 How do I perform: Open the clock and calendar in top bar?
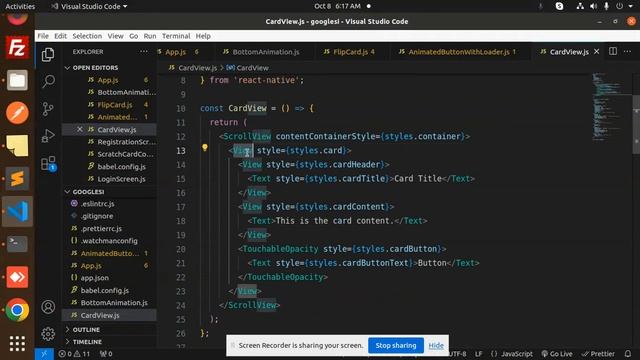click(338, 6)
